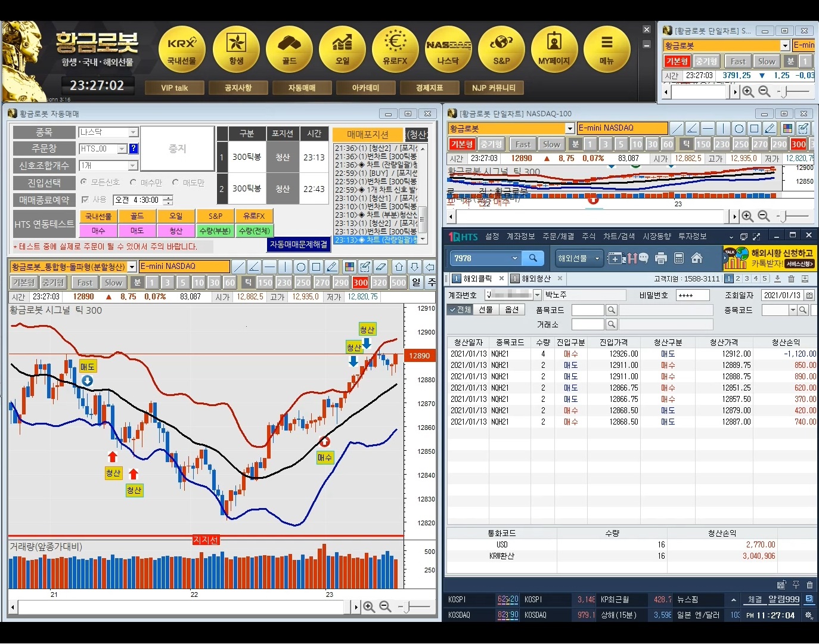The height and width of the screenshot is (644, 819).
Task: Click up arrow icon in main chart toolbar
Action: 399,267
